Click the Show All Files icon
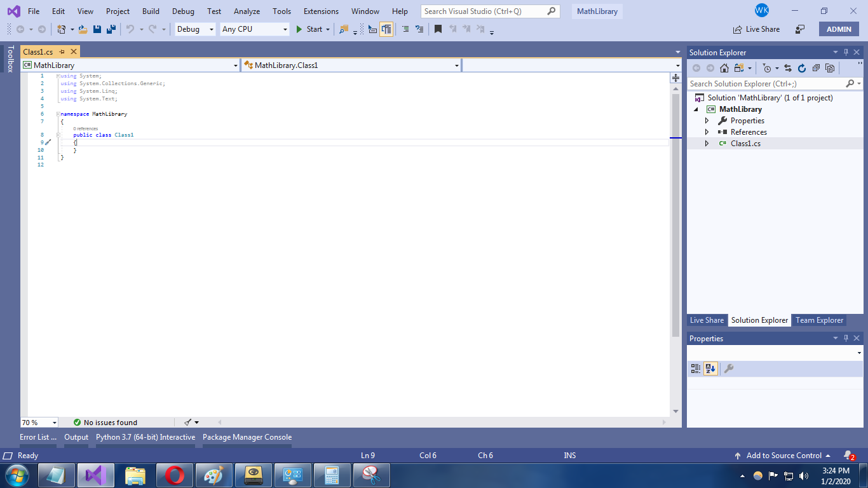Viewport: 868px width, 488px height. (x=830, y=68)
